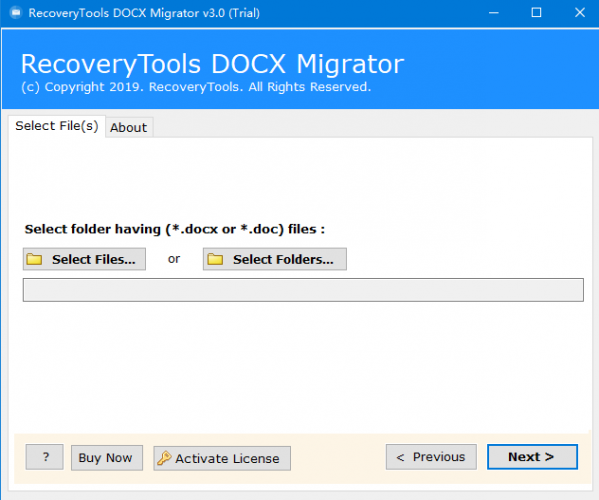Close the DOCX Migrator window
The image size is (599, 500).
(x=580, y=13)
